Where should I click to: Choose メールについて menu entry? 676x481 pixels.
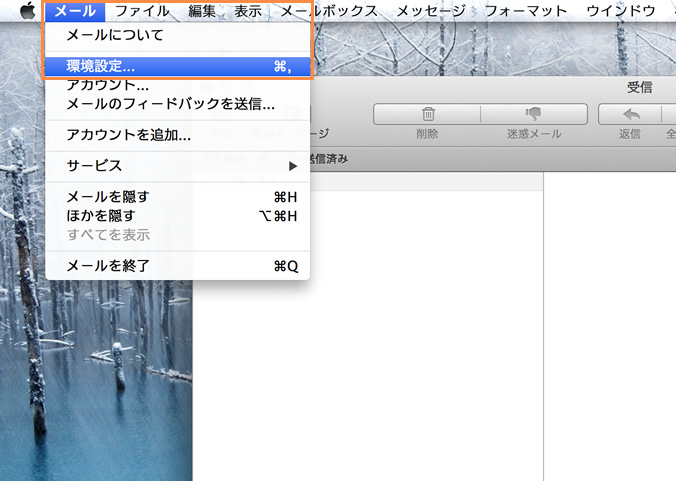(x=114, y=35)
